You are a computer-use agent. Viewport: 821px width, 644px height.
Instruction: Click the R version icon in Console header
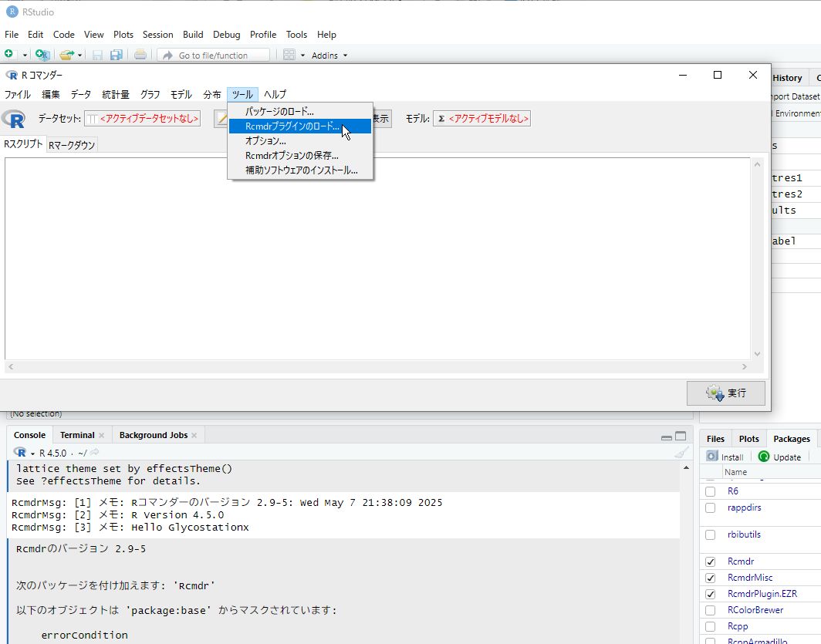20,453
